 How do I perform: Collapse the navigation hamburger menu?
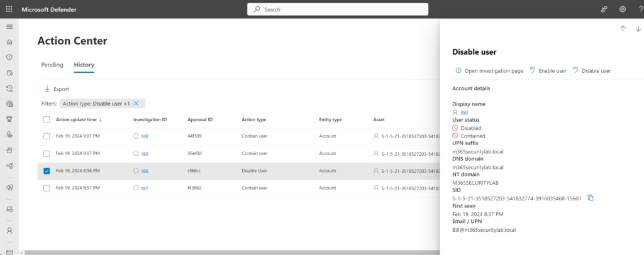[x=9, y=27]
